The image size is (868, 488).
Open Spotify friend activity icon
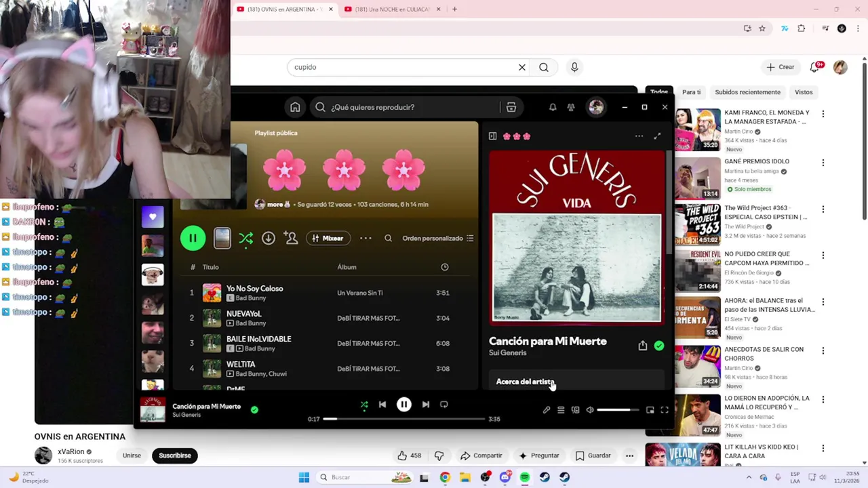point(571,107)
